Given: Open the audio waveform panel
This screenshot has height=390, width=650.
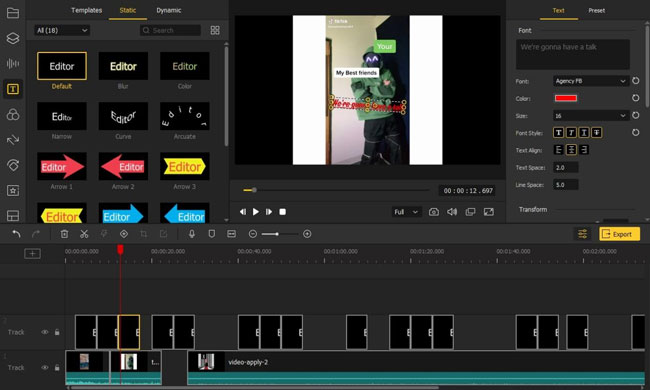Looking at the screenshot, I should point(13,63).
